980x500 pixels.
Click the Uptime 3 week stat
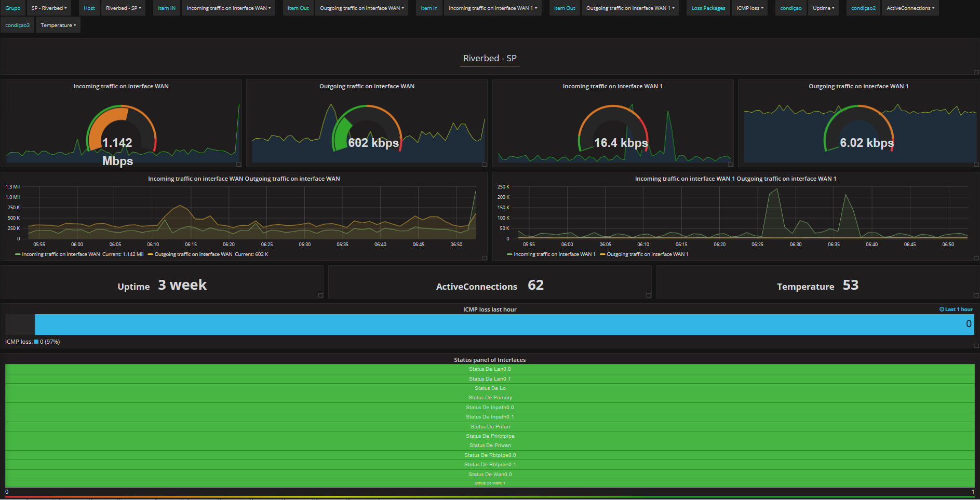coord(162,285)
